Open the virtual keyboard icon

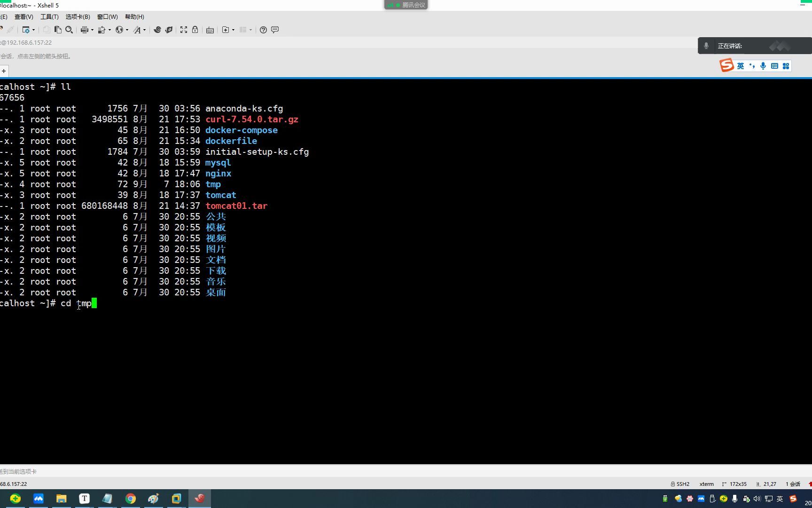(210, 30)
